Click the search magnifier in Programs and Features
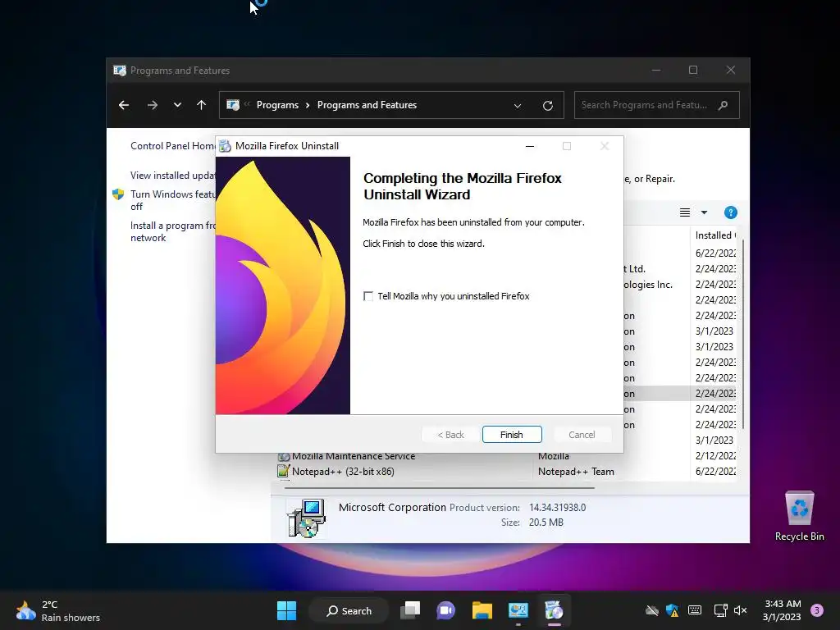 click(x=724, y=105)
